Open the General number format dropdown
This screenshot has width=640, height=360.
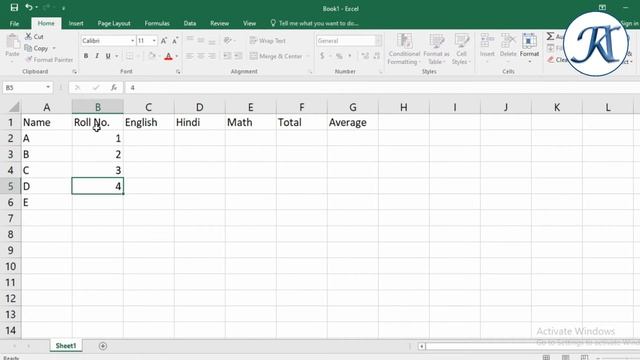tap(378, 41)
